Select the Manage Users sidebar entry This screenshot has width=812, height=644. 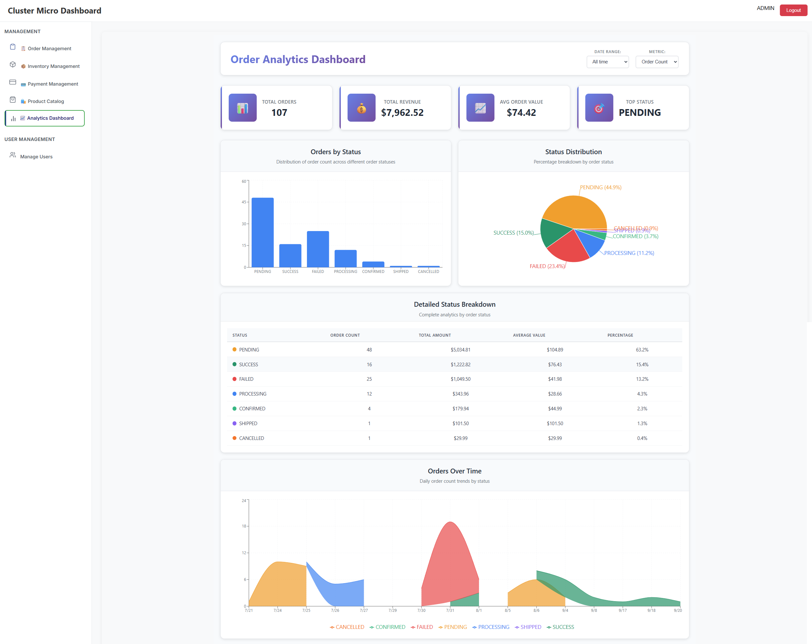(36, 157)
